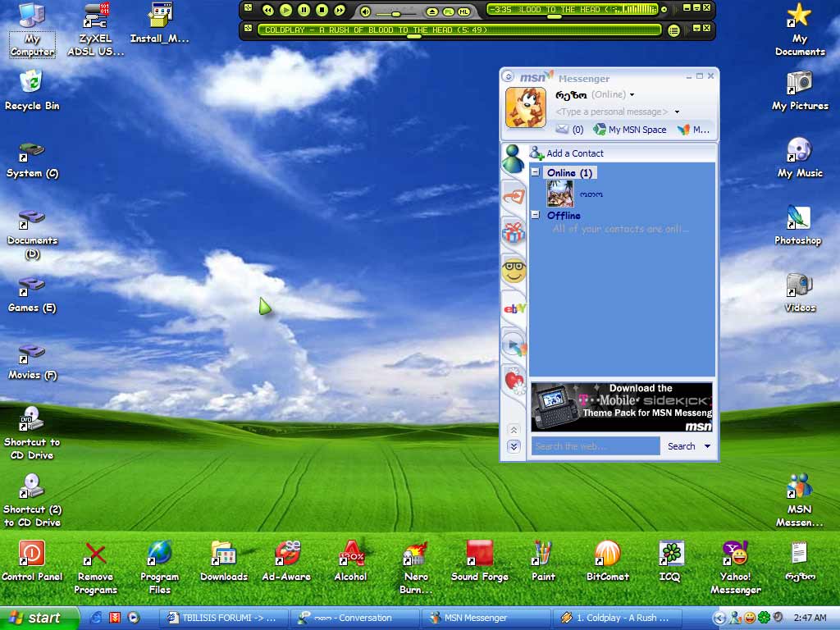Open My MSN Space link
The width and height of the screenshot is (840, 630).
point(630,129)
